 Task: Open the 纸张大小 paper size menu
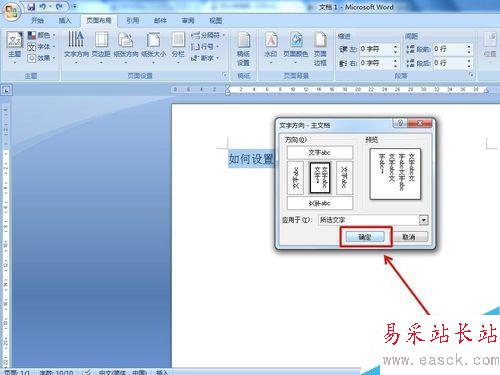coord(153,47)
